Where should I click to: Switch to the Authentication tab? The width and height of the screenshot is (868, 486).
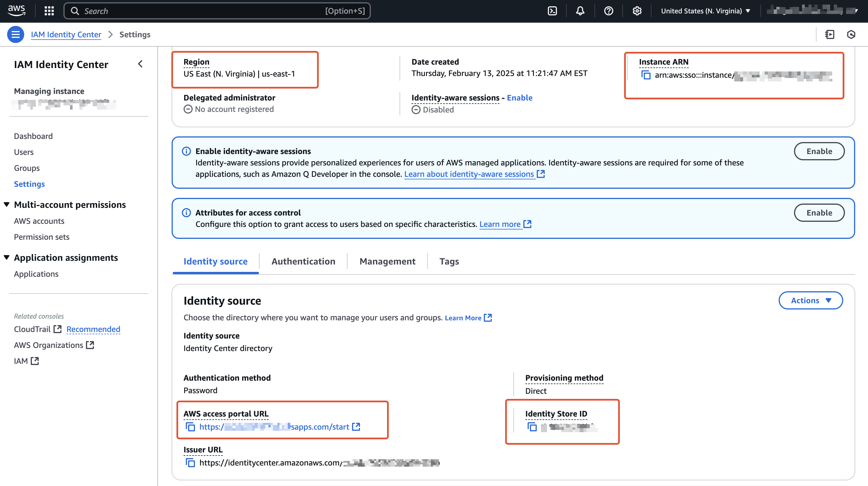pos(303,261)
